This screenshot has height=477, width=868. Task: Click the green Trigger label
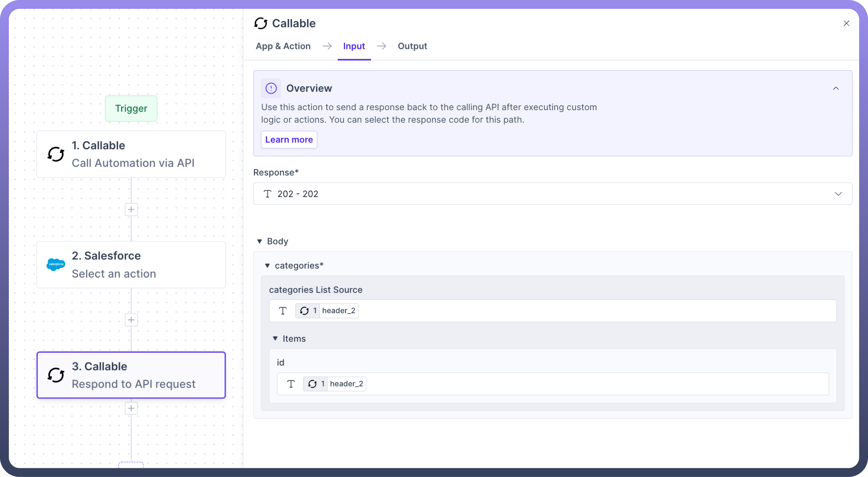(x=131, y=108)
